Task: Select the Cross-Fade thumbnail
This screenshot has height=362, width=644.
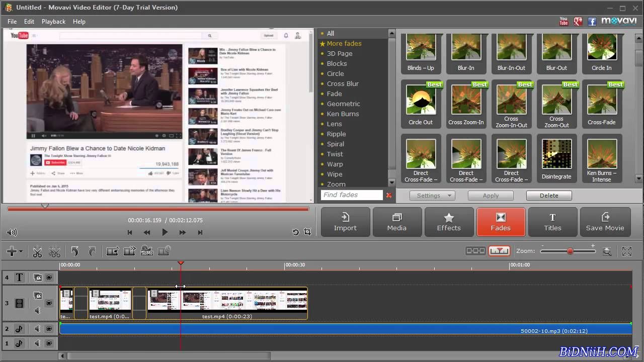Action: 602,104
